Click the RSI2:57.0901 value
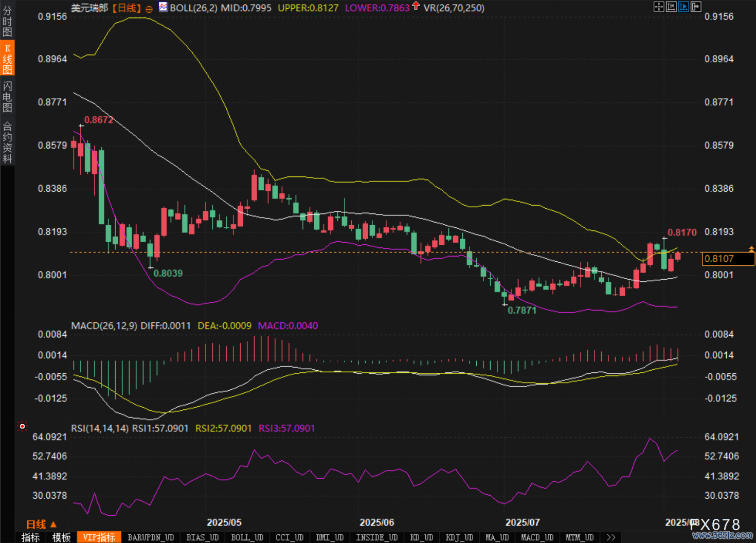This screenshot has height=543, width=756. (224, 428)
